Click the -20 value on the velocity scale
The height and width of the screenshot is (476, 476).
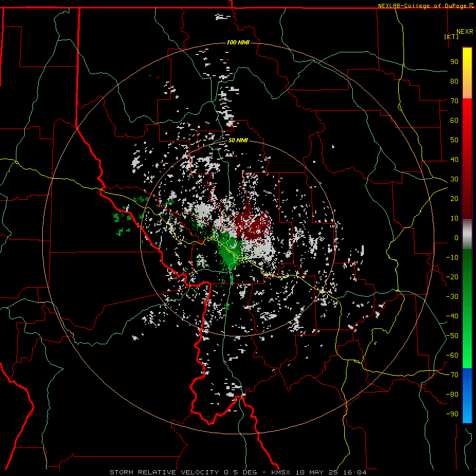pos(452,277)
